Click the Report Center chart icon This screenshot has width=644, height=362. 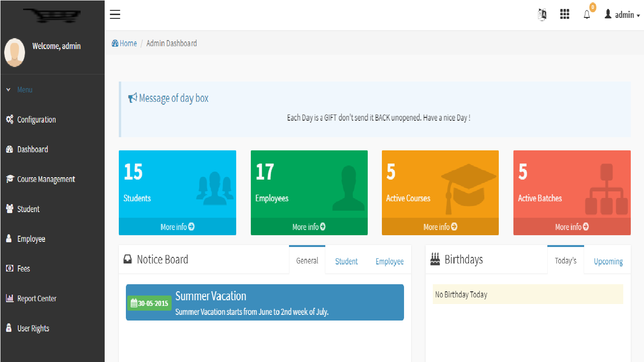[9, 298]
